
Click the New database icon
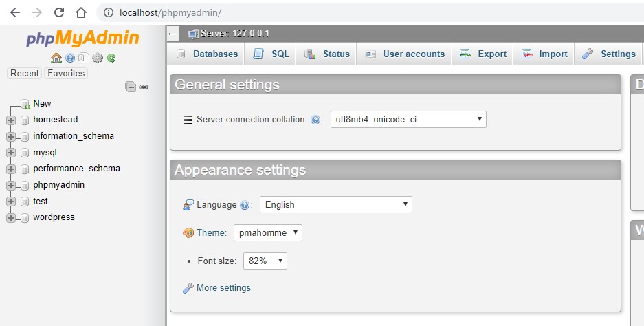(25, 104)
